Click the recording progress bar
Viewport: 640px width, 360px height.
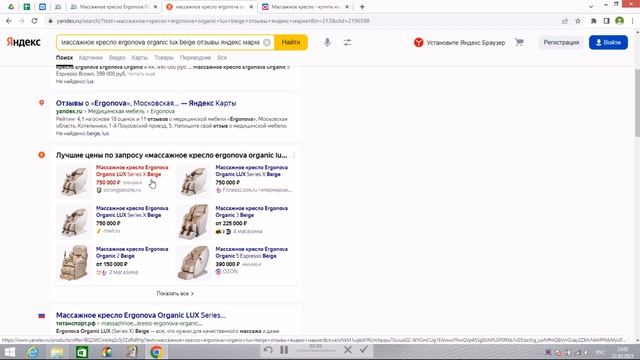pyautogui.click(x=316, y=350)
